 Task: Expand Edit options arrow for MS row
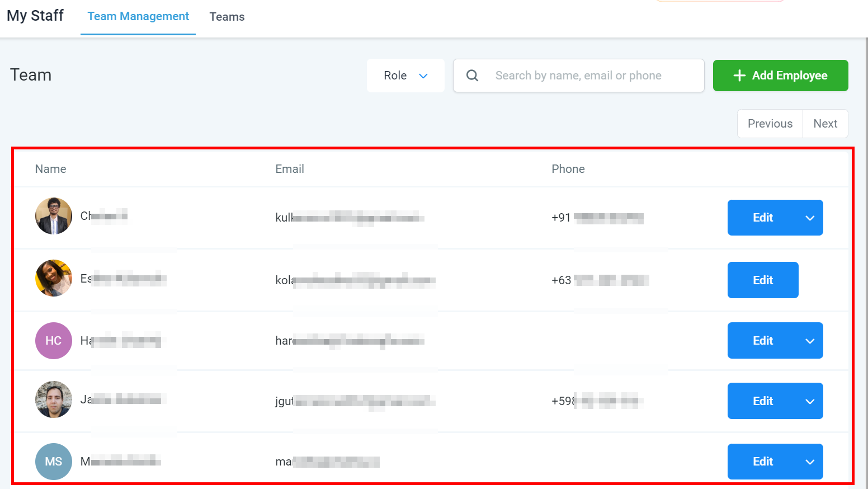(x=810, y=462)
